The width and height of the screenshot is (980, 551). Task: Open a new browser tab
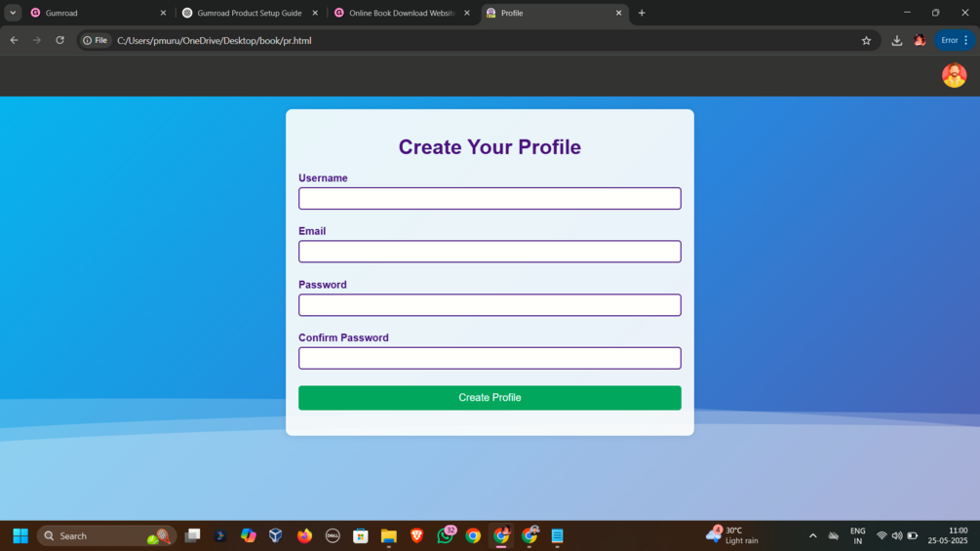point(642,13)
